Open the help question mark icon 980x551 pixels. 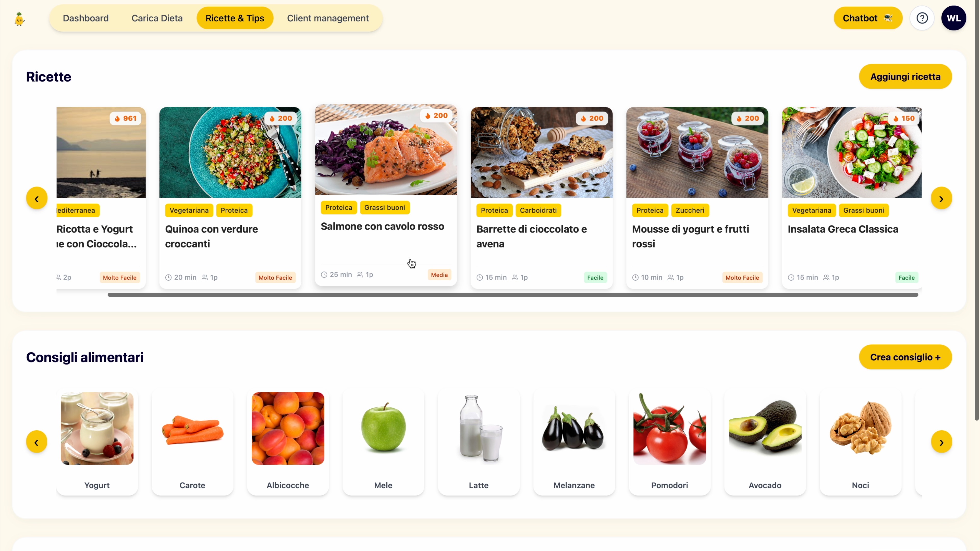922,18
